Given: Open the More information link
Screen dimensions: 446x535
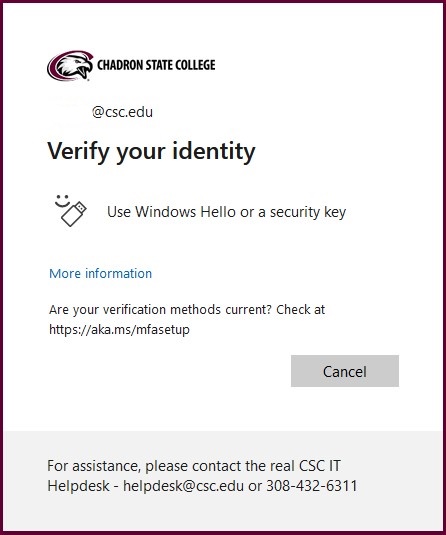Looking at the screenshot, I should tap(100, 273).
